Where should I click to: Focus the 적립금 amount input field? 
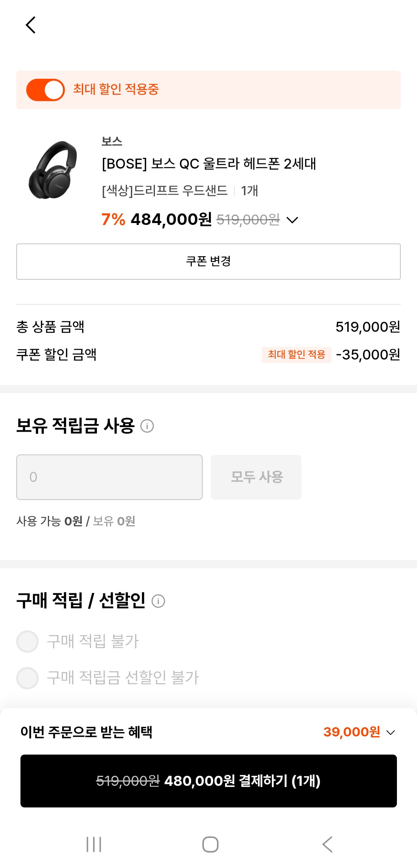109,477
